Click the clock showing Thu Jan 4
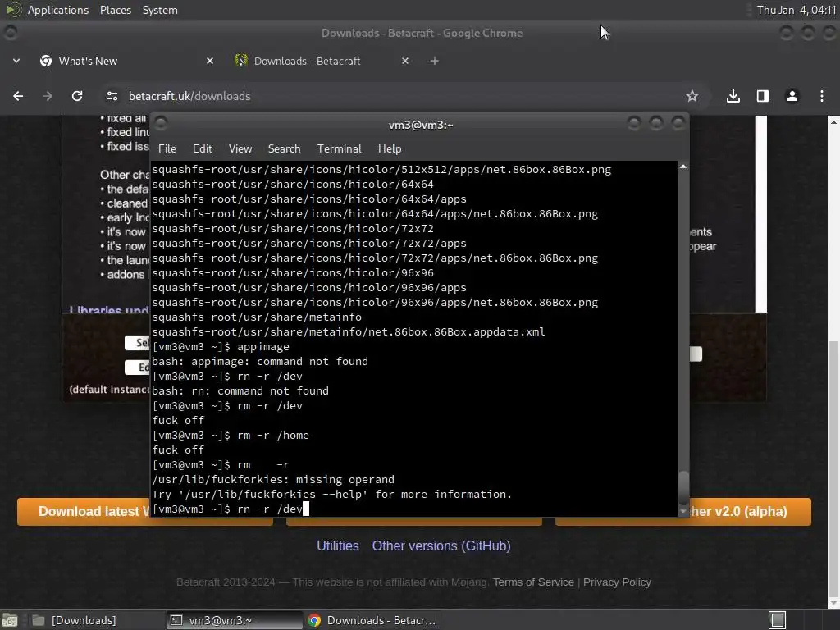The width and height of the screenshot is (840, 630). (x=796, y=10)
